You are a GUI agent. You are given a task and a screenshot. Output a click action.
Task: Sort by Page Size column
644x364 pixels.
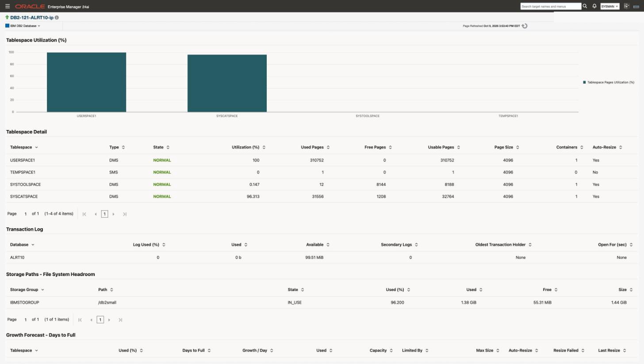[517, 147]
